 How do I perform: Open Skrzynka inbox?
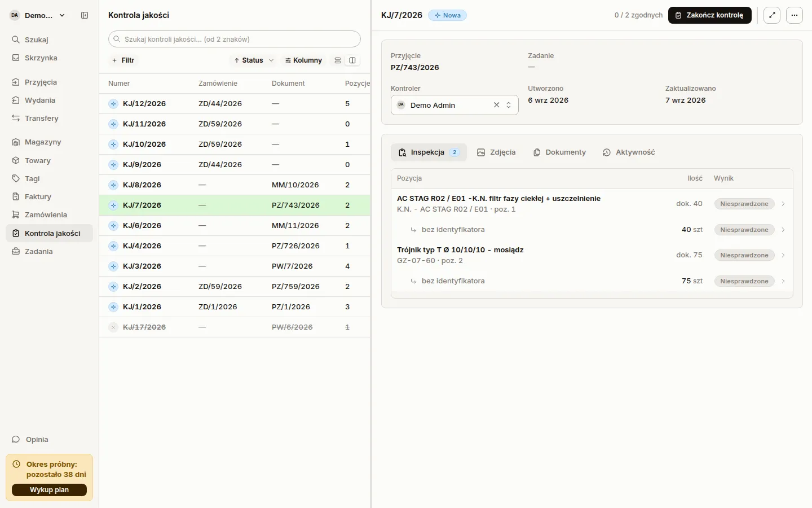point(49,58)
